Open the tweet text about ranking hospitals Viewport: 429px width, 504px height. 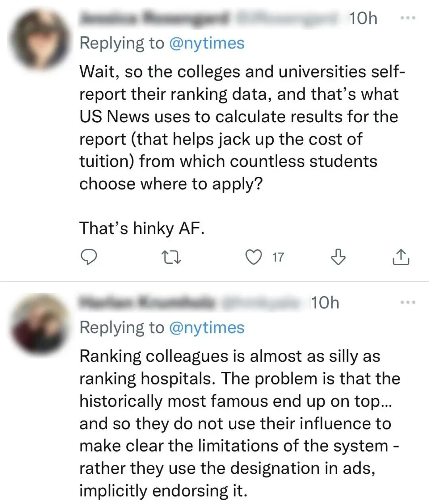[238, 423]
